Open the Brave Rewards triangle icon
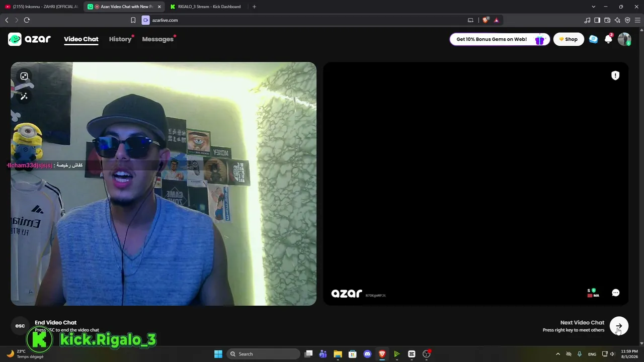644x362 pixels. click(496, 20)
